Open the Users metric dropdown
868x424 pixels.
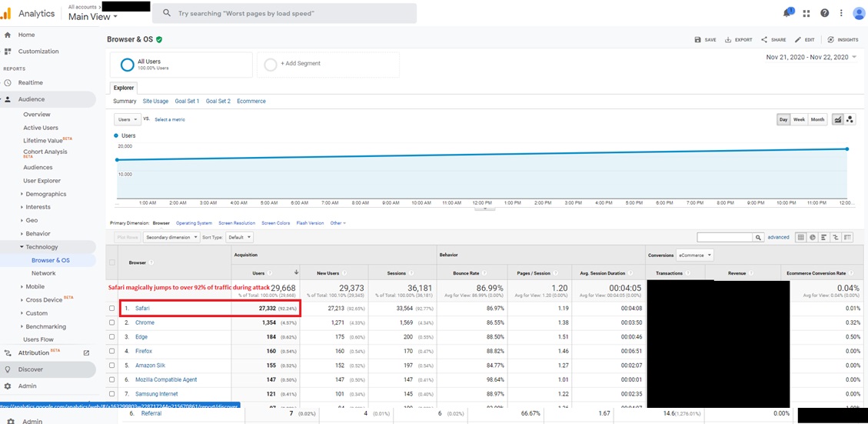click(127, 119)
